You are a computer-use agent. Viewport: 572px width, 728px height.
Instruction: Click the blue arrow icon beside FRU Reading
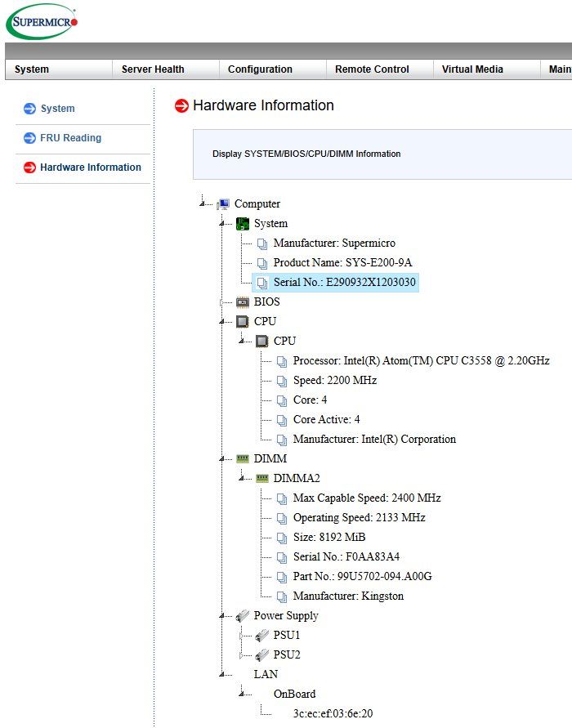(x=29, y=138)
